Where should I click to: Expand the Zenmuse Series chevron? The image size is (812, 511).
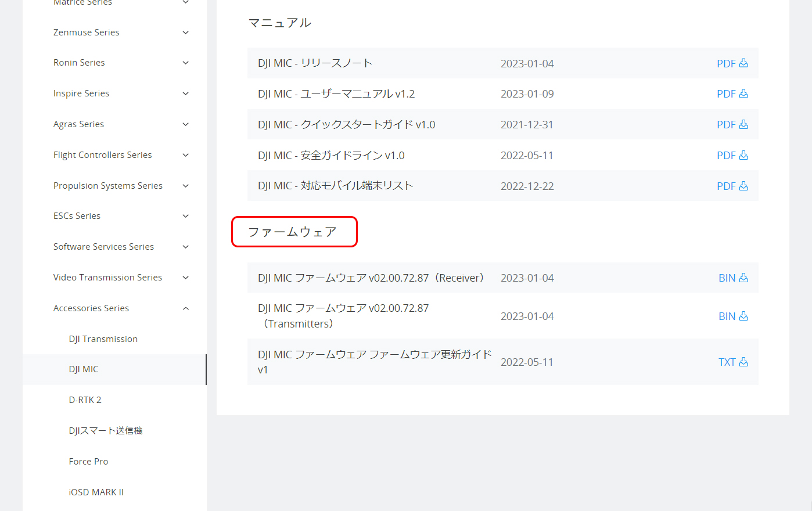[185, 33]
